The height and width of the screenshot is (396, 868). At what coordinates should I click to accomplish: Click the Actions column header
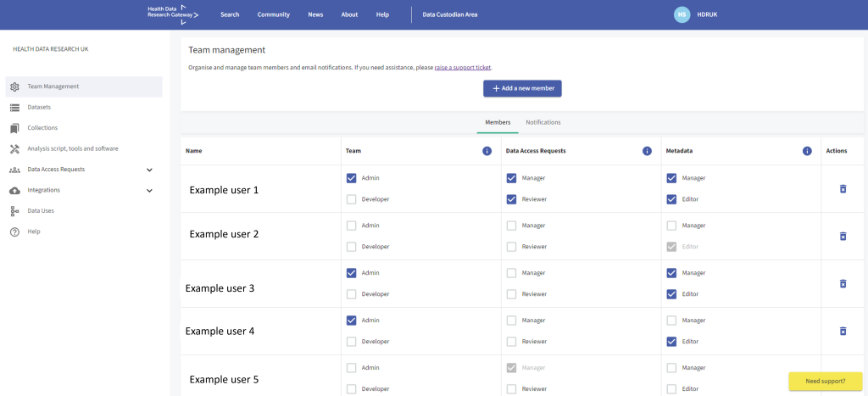(x=837, y=151)
